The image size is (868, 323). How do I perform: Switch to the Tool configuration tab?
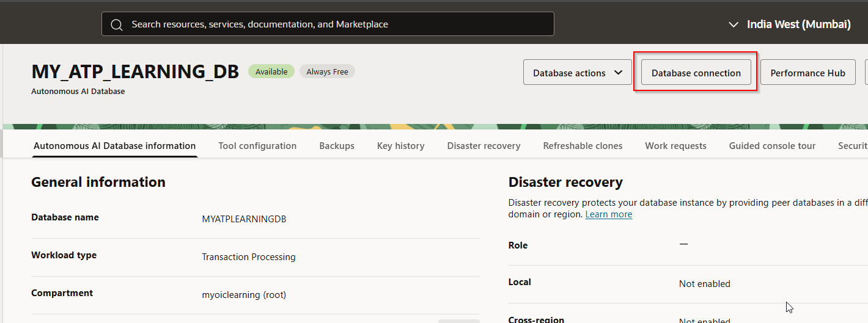pos(257,146)
